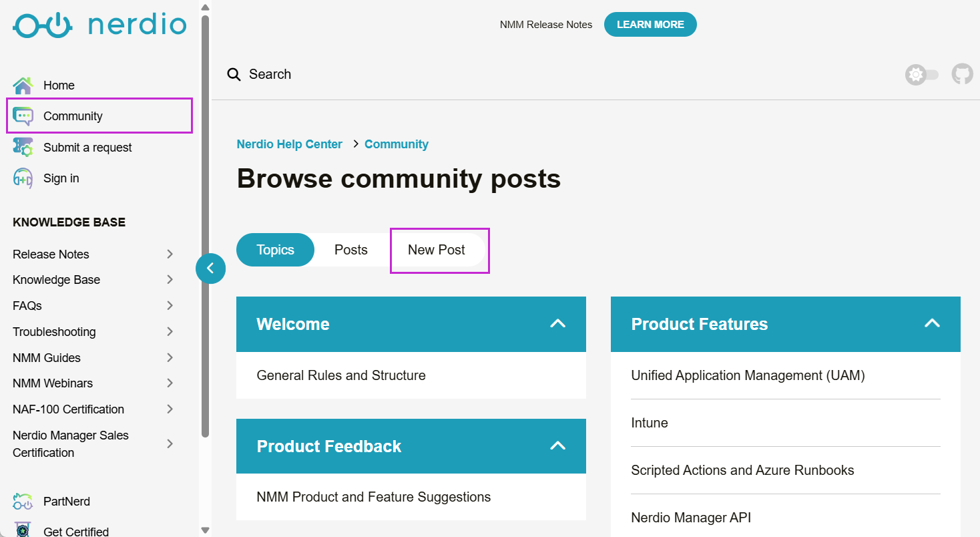Click Nerdio Help Center breadcrumb
The image size is (980, 537).
(290, 144)
